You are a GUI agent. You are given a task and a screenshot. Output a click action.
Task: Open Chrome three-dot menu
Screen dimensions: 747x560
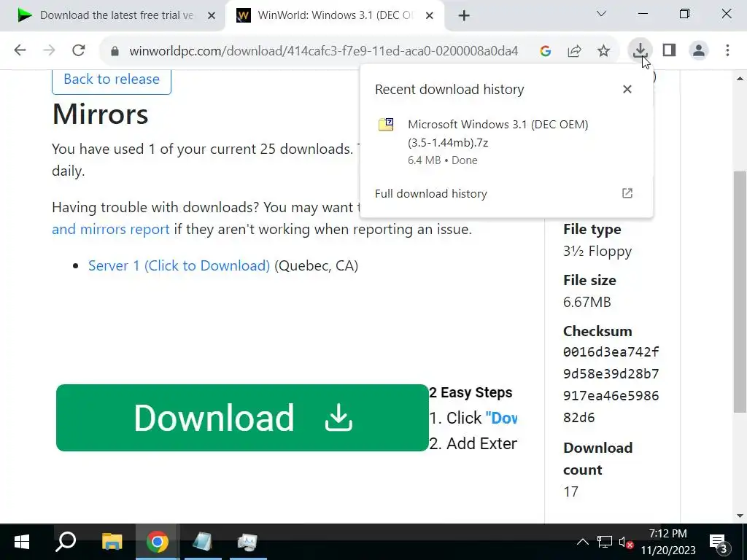click(x=727, y=50)
